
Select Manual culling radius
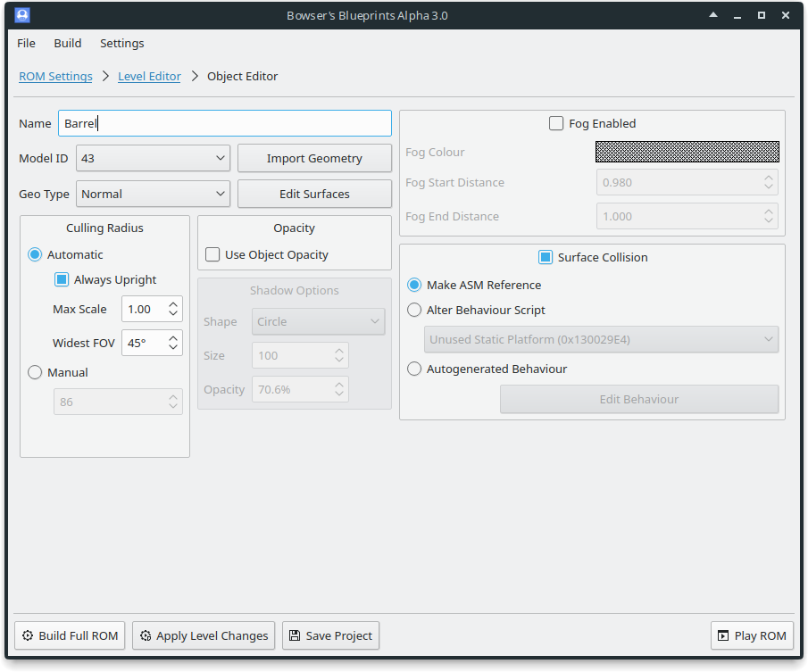point(35,372)
